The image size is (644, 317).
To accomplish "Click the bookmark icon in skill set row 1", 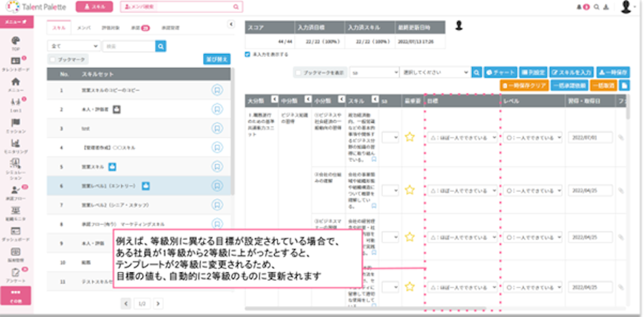I will click(217, 89).
